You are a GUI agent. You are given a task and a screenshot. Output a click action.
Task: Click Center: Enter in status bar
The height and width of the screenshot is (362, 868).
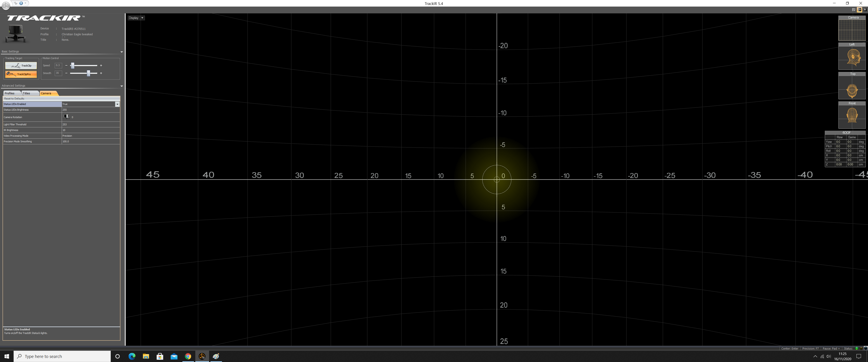click(790, 348)
